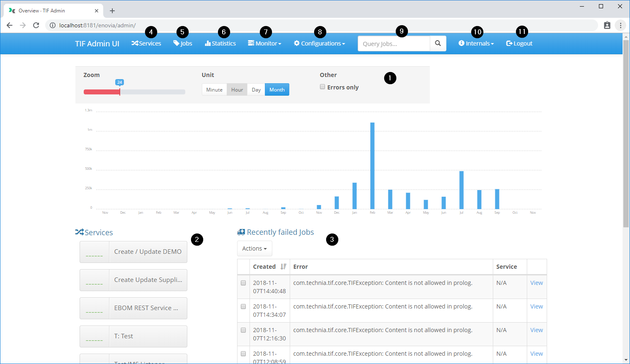Screen dimensions: 630x364
Task: Click the sort icon in Created column
Action: point(283,267)
